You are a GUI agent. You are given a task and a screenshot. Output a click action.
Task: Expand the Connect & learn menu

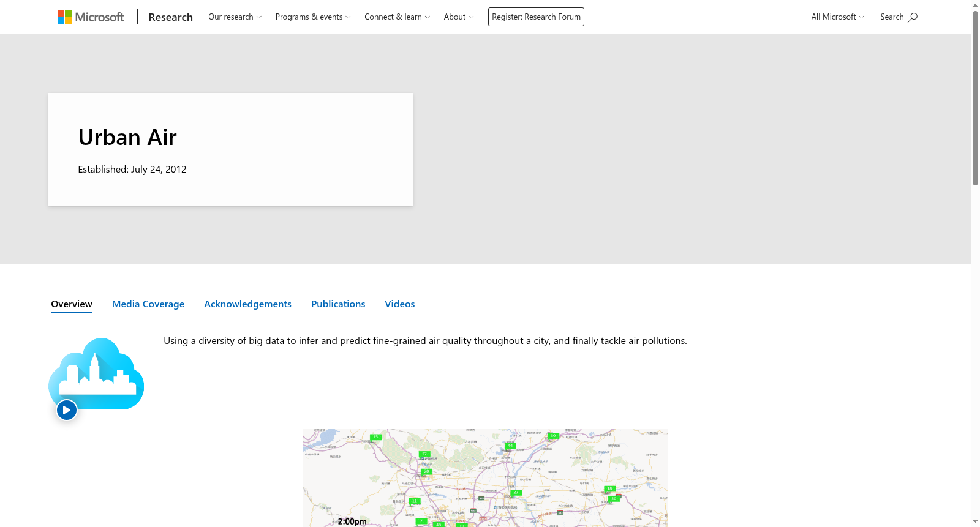coord(397,17)
